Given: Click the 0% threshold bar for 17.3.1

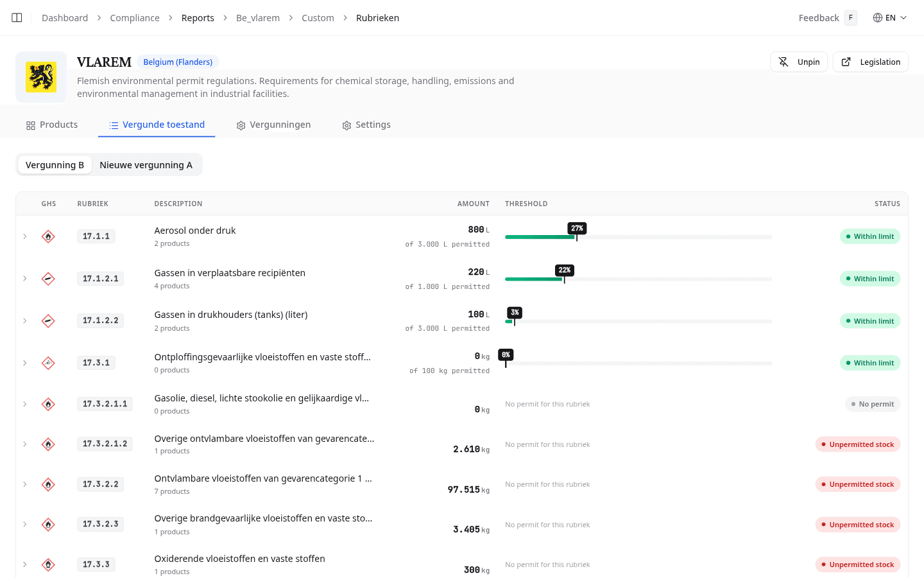Looking at the screenshot, I should point(638,363).
